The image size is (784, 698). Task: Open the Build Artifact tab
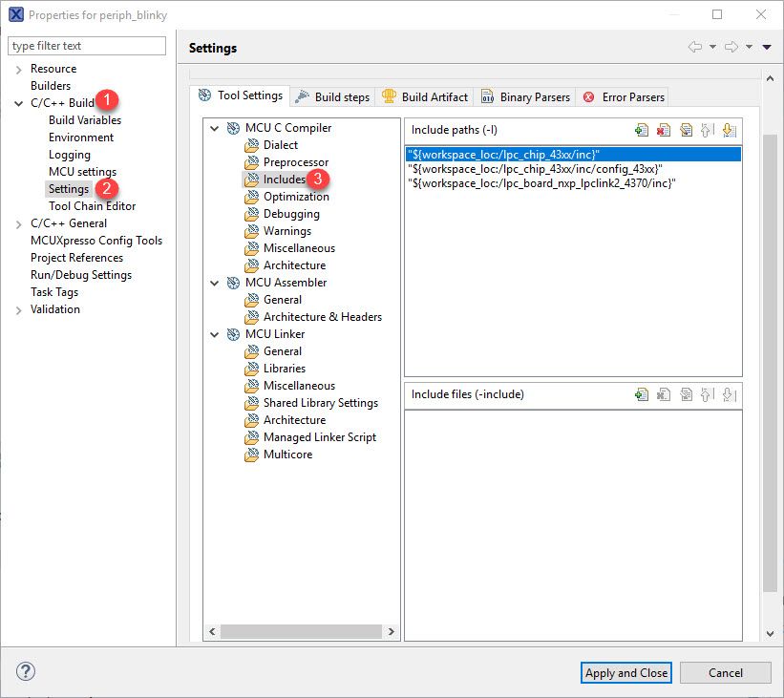click(x=425, y=97)
